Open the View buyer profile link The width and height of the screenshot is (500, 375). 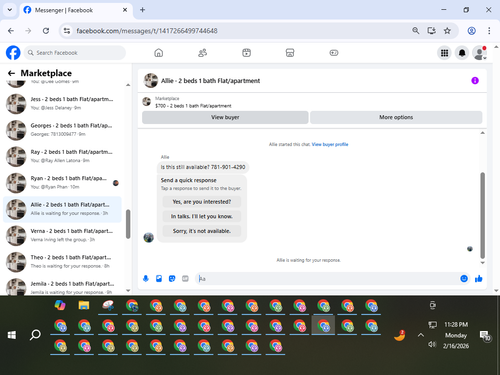coord(330,144)
